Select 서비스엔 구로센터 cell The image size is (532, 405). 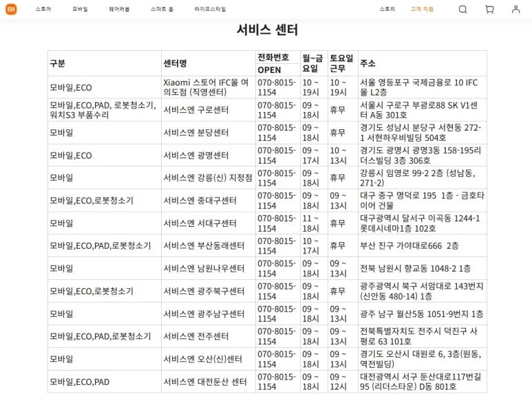tap(209, 110)
